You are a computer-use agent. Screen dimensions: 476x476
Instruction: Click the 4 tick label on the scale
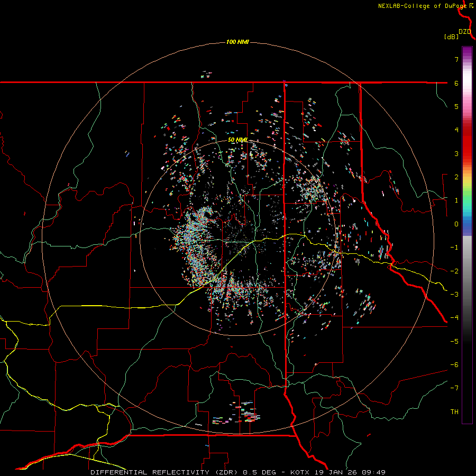(x=456, y=130)
